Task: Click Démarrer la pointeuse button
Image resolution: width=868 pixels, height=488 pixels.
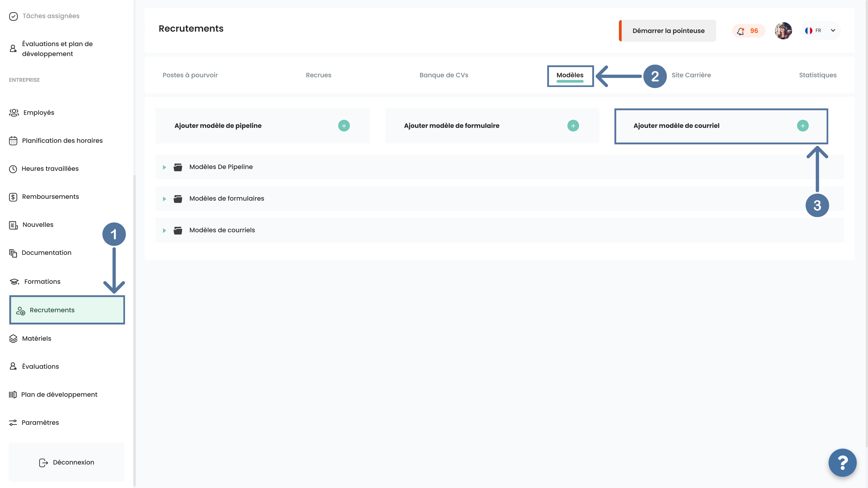Action: [x=667, y=31]
